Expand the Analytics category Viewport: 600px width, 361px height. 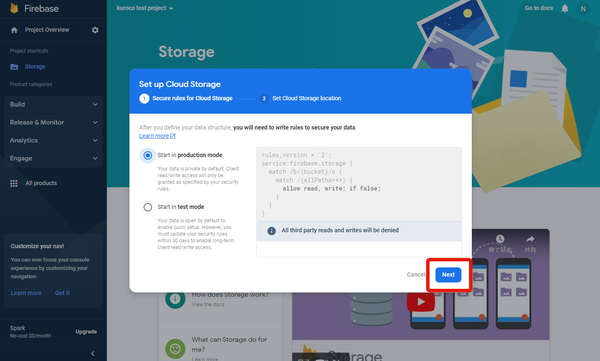(54, 140)
